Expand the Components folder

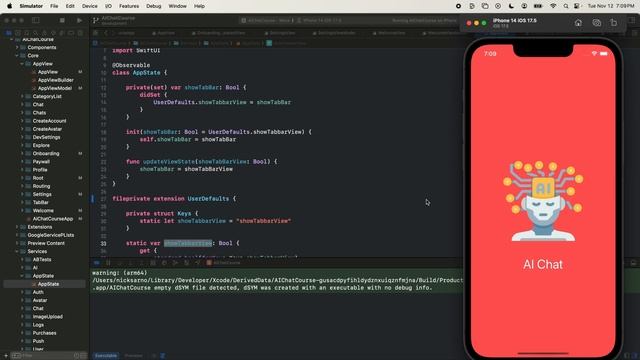coord(17,47)
